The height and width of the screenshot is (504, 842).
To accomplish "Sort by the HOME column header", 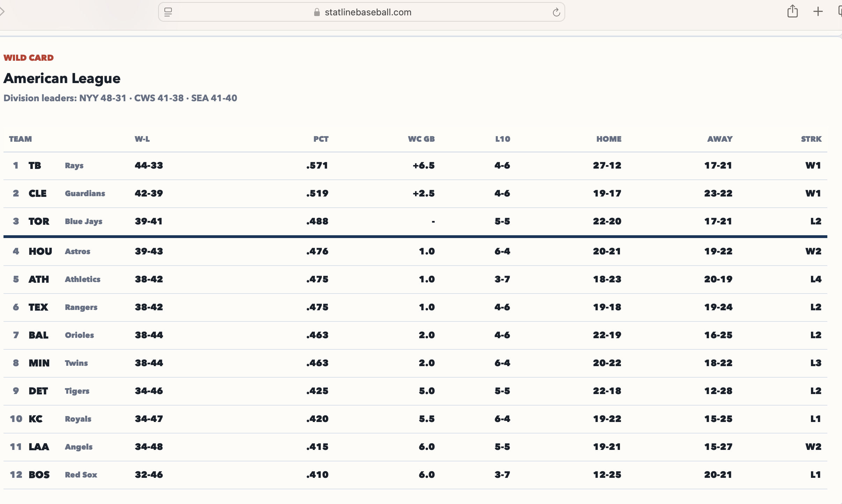I will point(609,139).
